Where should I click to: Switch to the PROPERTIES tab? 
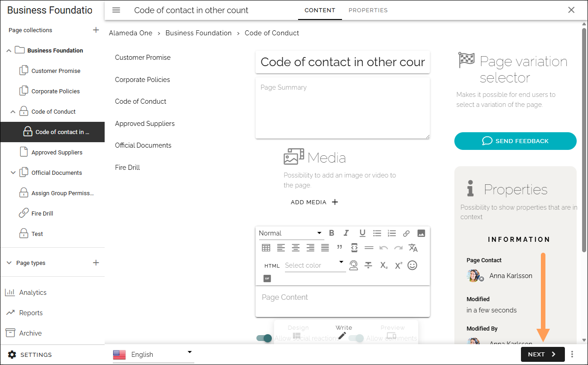(x=368, y=10)
